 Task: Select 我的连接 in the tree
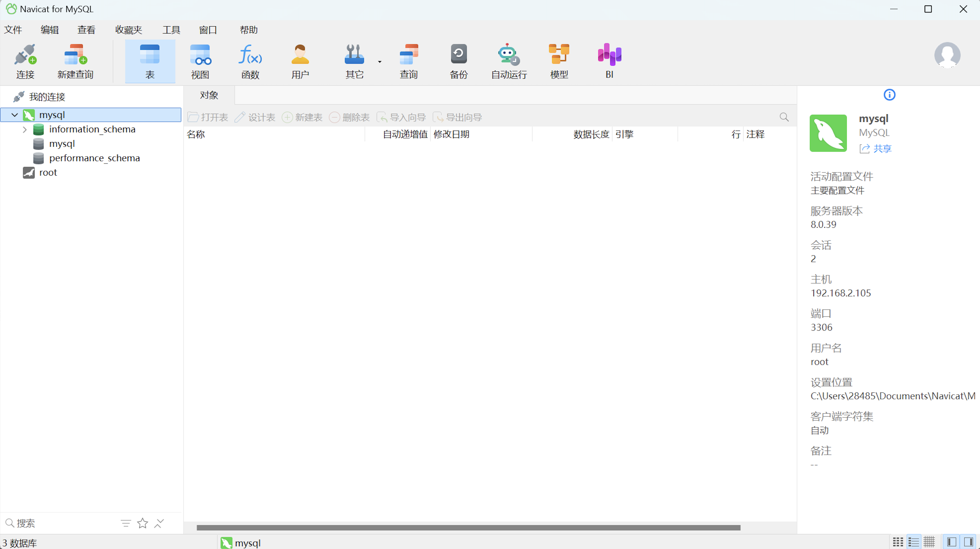47,97
